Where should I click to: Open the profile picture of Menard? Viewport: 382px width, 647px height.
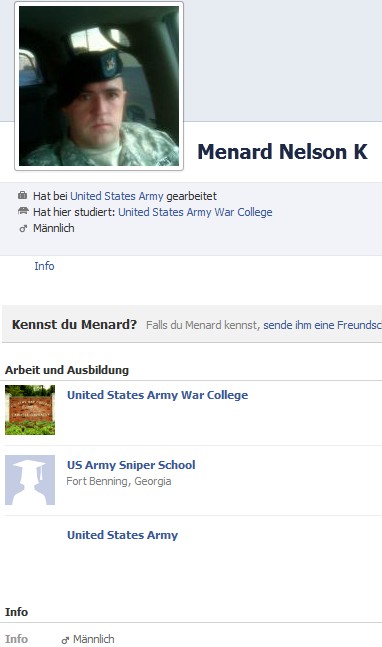coord(99,86)
